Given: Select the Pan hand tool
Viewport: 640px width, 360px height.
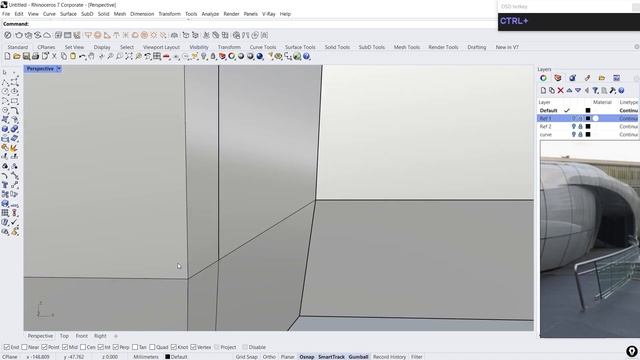Looking at the screenshot, I should (92, 56).
